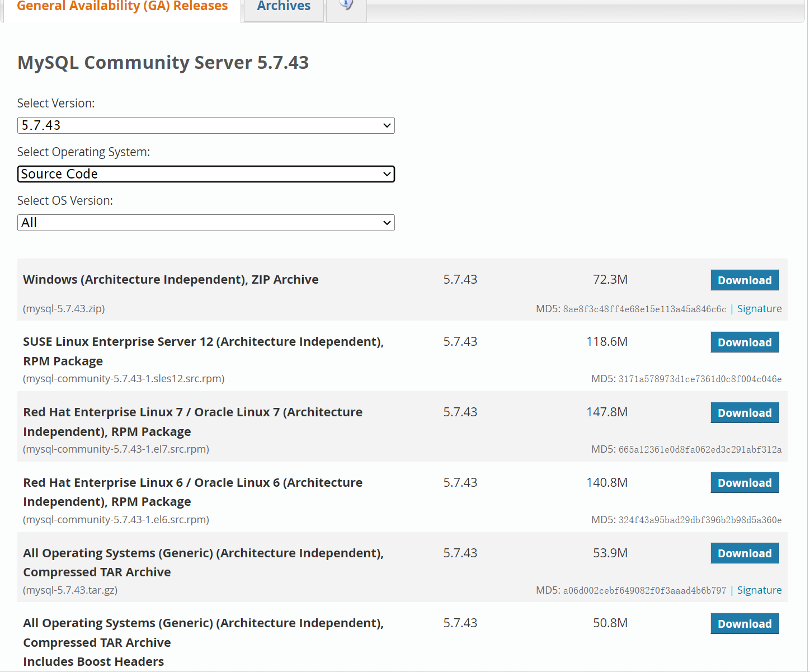Image resolution: width=810 pixels, height=672 pixels.
Task: Click the Windows (Architecture Independent), ZIP Archive title
Action: pyautogui.click(x=171, y=279)
